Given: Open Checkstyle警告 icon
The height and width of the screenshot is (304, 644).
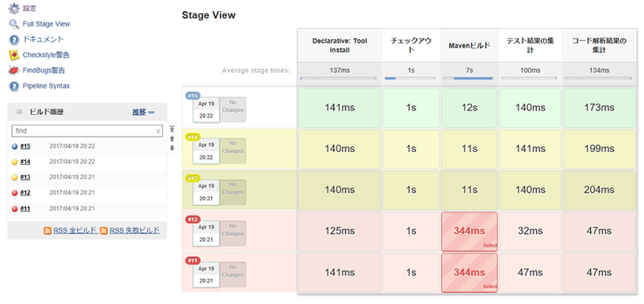Looking at the screenshot, I should (14, 55).
